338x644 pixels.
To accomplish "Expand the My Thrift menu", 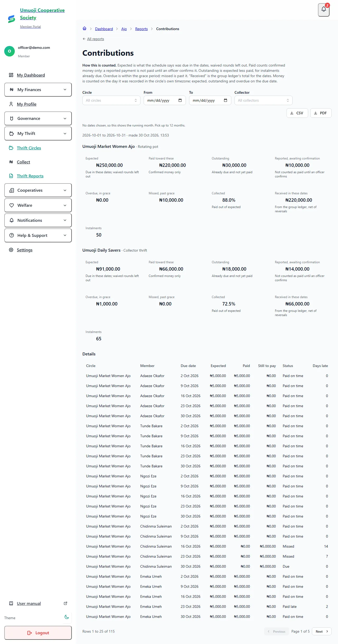I will click(x=38, y=134).
